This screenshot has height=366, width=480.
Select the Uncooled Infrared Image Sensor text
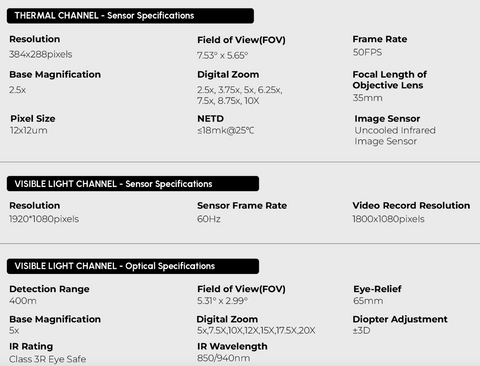pos(395,136)
